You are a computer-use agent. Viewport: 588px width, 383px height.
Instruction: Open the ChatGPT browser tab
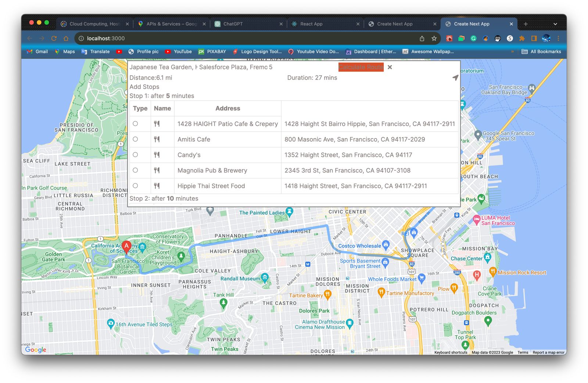click(x=248, y=24)
